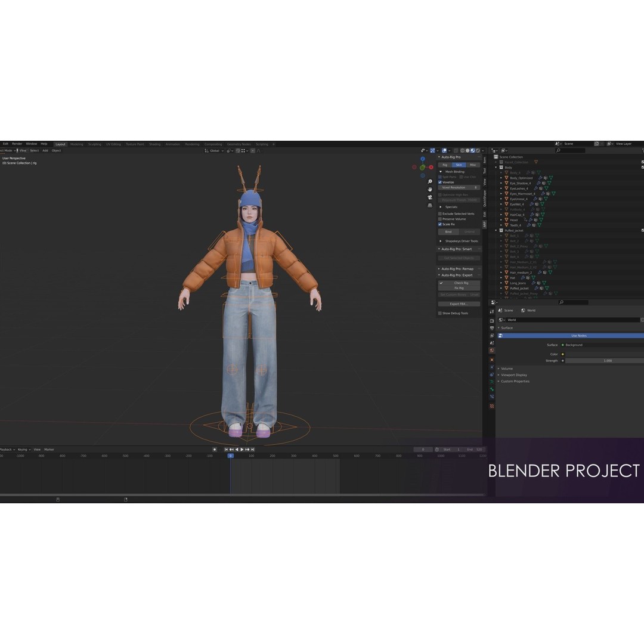Expand Auto-Rig Pro: Remap panel
The width and height of the screenshot is (644, 644).
pyautogui.click(x=439, y=268)
